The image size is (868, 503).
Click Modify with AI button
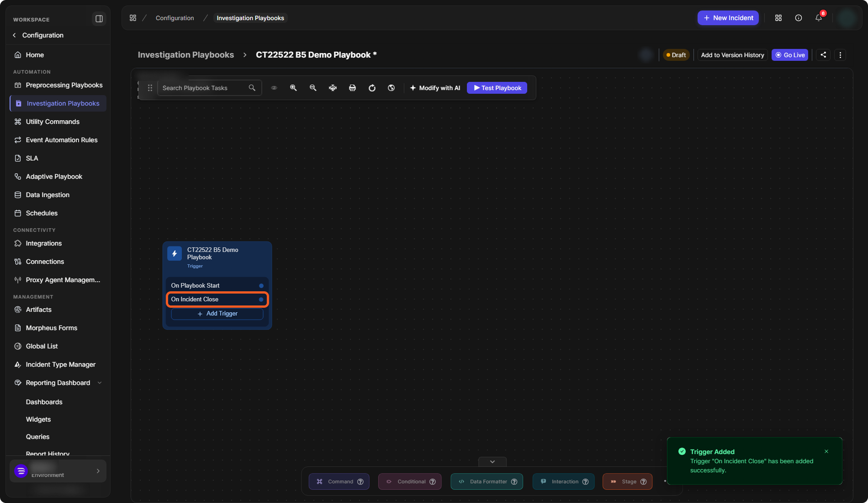[x=435, y=88]
